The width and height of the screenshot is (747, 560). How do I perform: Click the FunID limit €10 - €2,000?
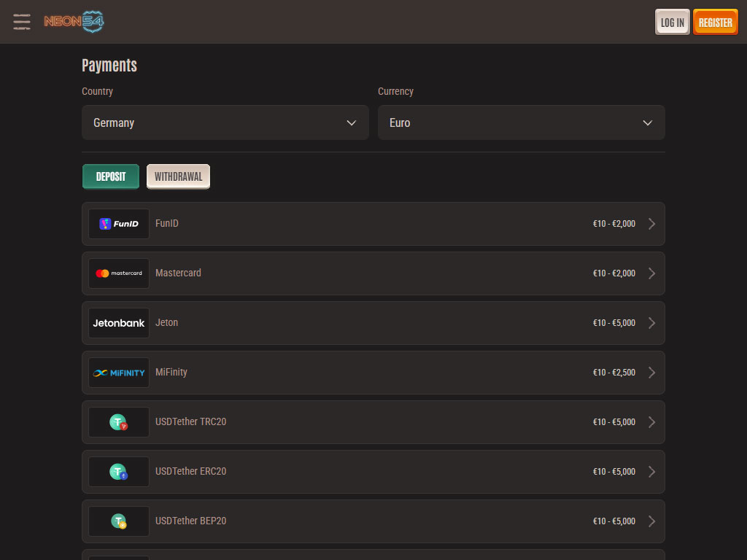tap(614, 224)
